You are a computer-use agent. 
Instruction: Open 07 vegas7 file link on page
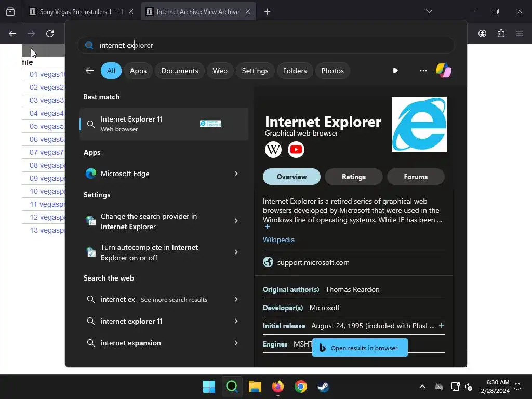click(46, 152)
